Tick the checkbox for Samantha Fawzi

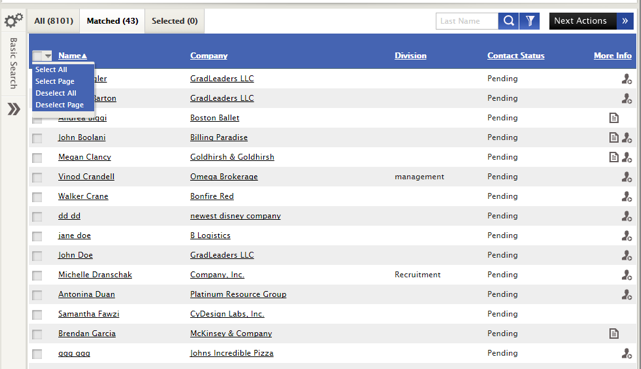click(x=37, y=315)
